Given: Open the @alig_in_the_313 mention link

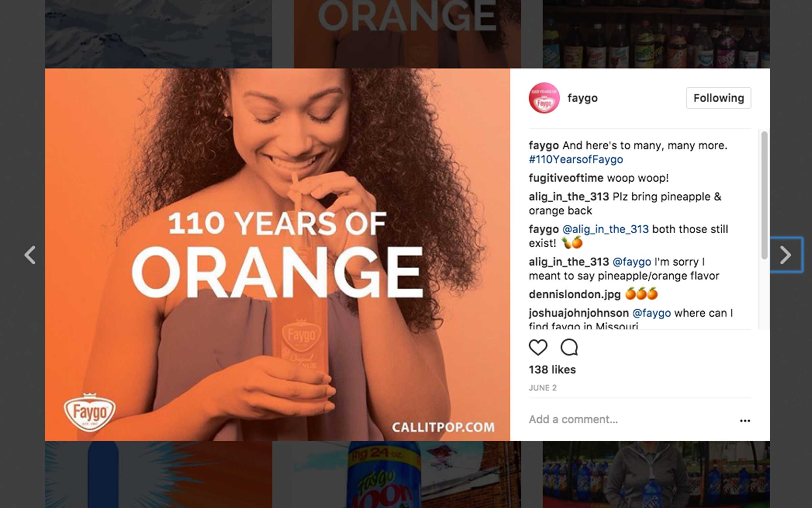Looking at the screenshot, I should 605,229.
